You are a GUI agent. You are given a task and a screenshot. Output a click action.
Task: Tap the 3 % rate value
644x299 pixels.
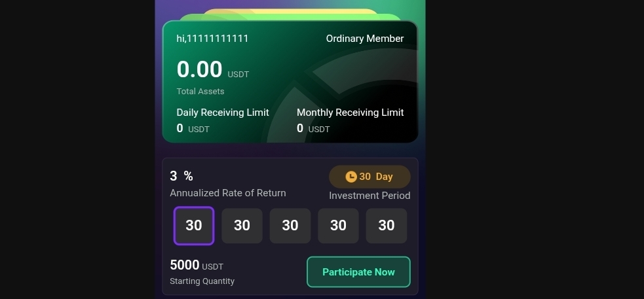pyautogui.click(x=181, y=176)
